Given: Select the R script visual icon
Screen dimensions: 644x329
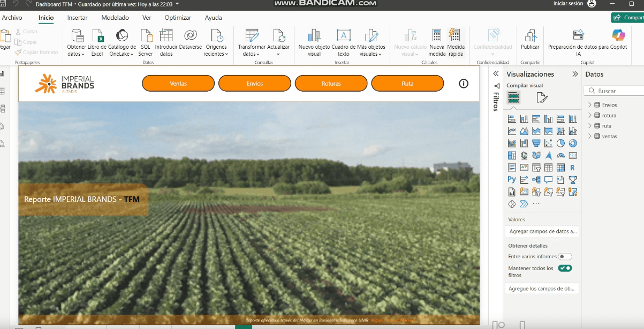Looking at the screenshot, I should click(572, 167).
